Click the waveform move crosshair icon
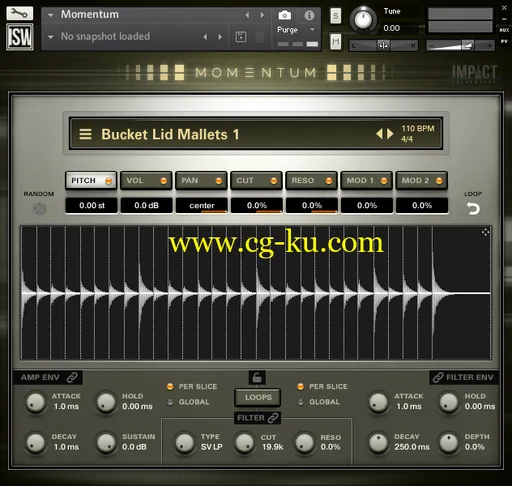The image size is (512, 486). click(485, 232)
